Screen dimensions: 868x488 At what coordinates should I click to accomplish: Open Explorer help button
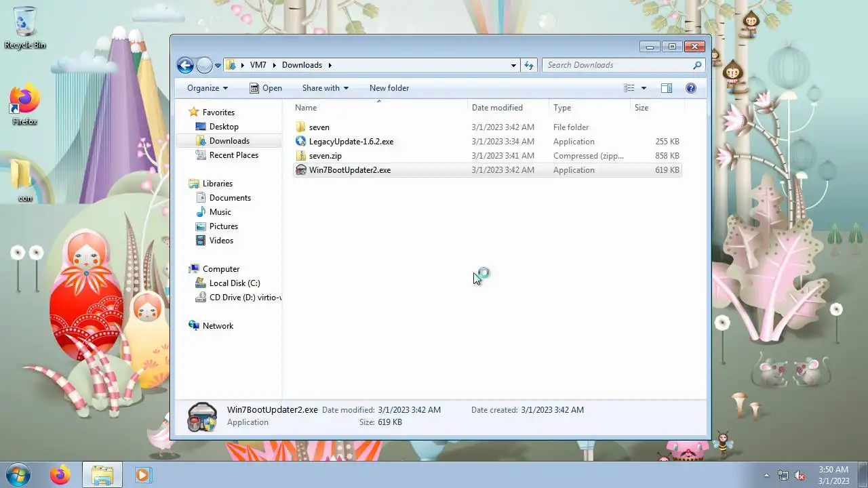[691, 88]
